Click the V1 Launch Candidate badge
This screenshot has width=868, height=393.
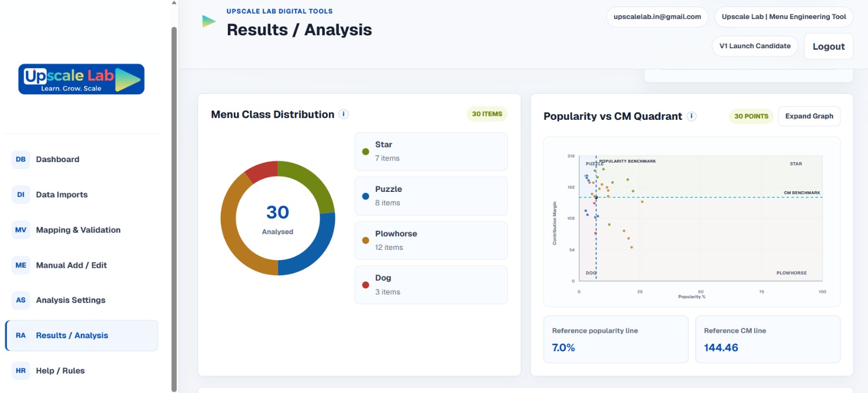pos(755,46)
